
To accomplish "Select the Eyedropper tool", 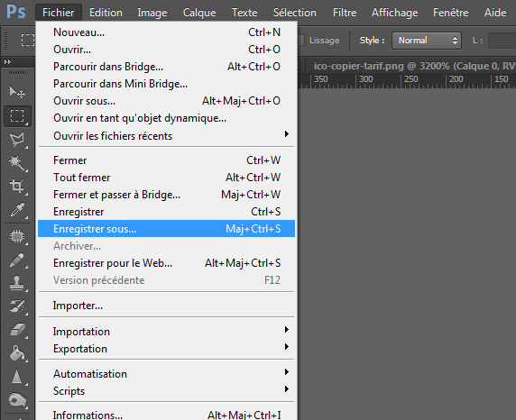I will tap(17, 210).
